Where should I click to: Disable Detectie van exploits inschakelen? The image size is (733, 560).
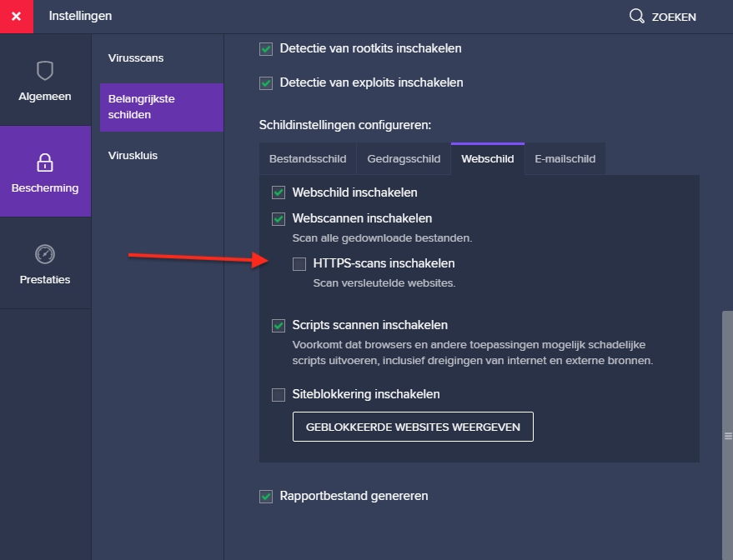point(266,83)
